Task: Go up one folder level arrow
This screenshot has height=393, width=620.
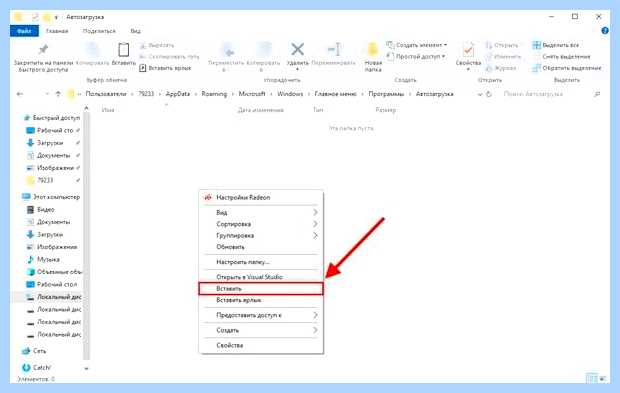Action: (x=58, y=94)
